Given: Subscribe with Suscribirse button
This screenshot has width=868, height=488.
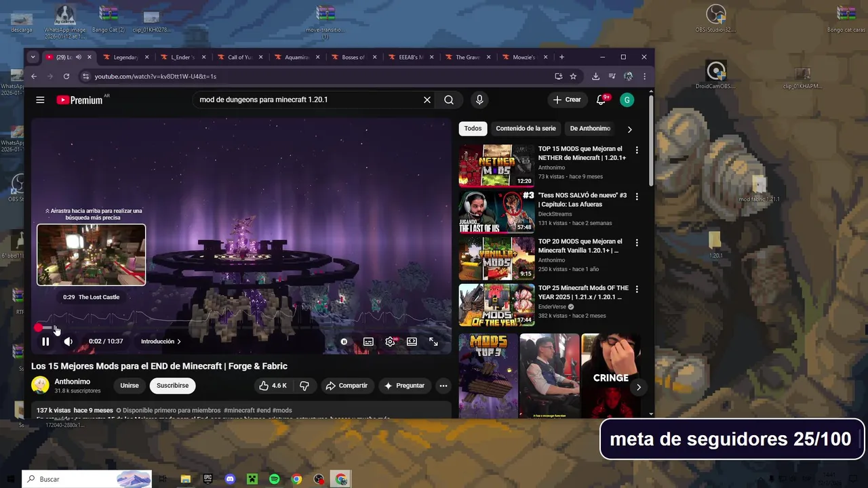Looking at the screenshot, I should click(172, 386).
